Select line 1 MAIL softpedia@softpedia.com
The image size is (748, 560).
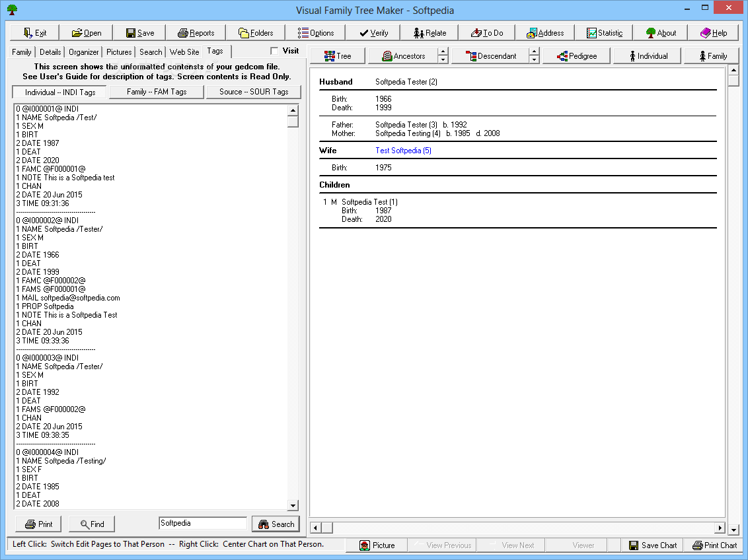tap(68, 298)
